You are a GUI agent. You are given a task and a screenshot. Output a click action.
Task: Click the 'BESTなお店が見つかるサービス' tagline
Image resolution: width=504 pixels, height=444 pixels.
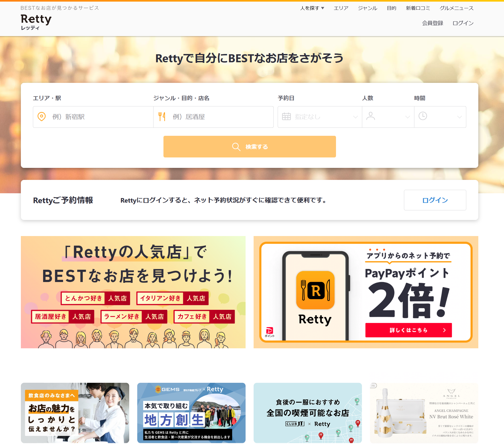pyautogui.click(x=60, y=8)
